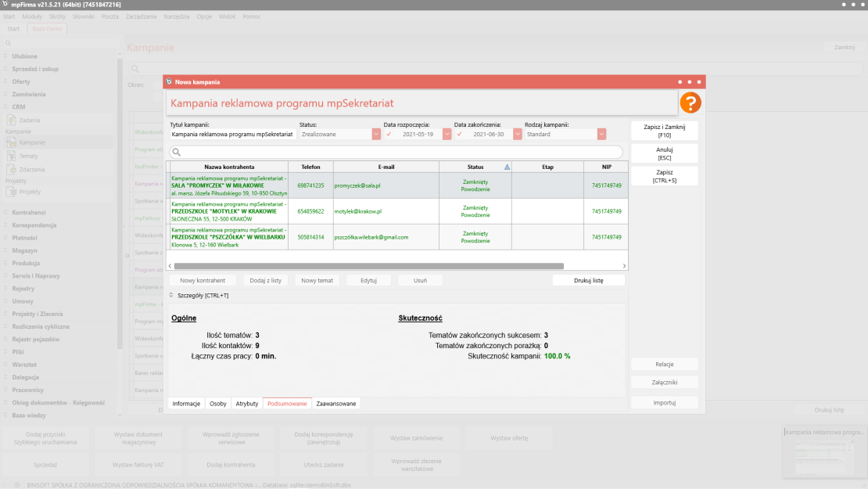Open the Moduły menu
This screenshot has width=868, height=489.
pyautogui.click(x=32, y=16)
